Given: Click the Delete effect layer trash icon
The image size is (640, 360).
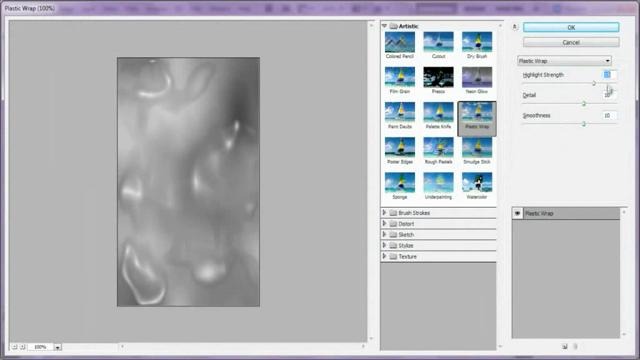Looking at the screenshot, I should point(575,347).
